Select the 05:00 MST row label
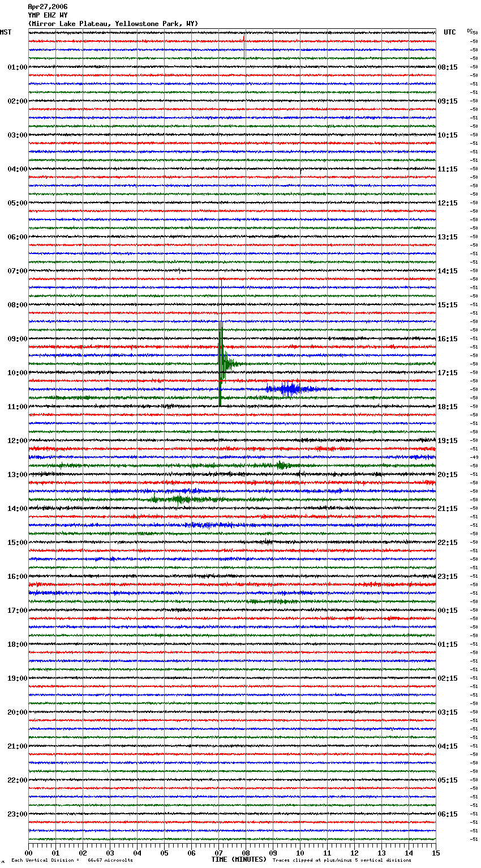481x868 pixels. (x=18, y=203)
